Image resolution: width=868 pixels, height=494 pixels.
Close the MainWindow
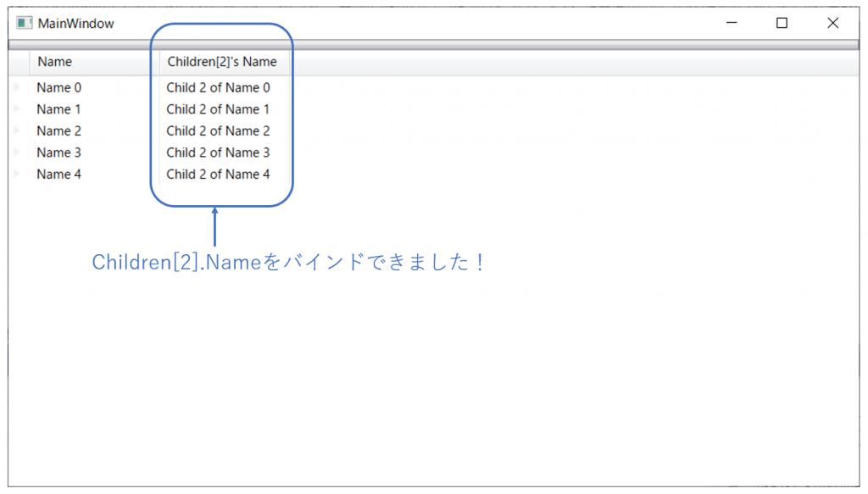pyautogui.click(x=832, y=23)
